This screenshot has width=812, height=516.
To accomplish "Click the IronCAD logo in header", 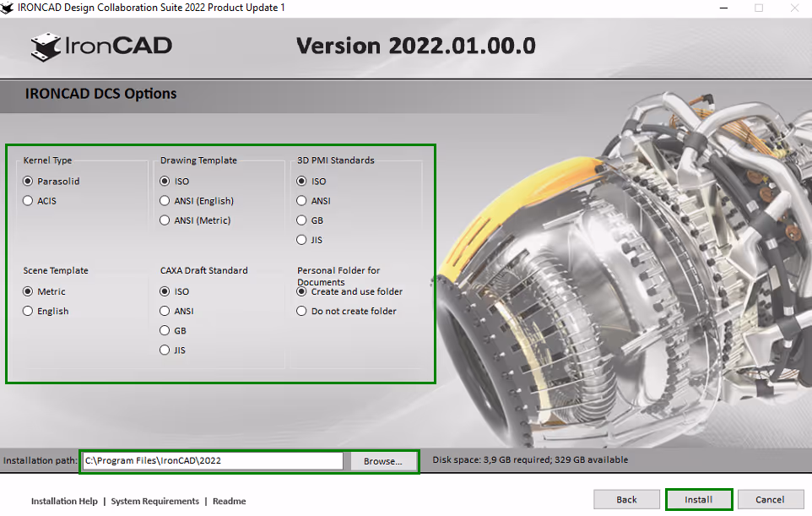I will tap(101, 46).
